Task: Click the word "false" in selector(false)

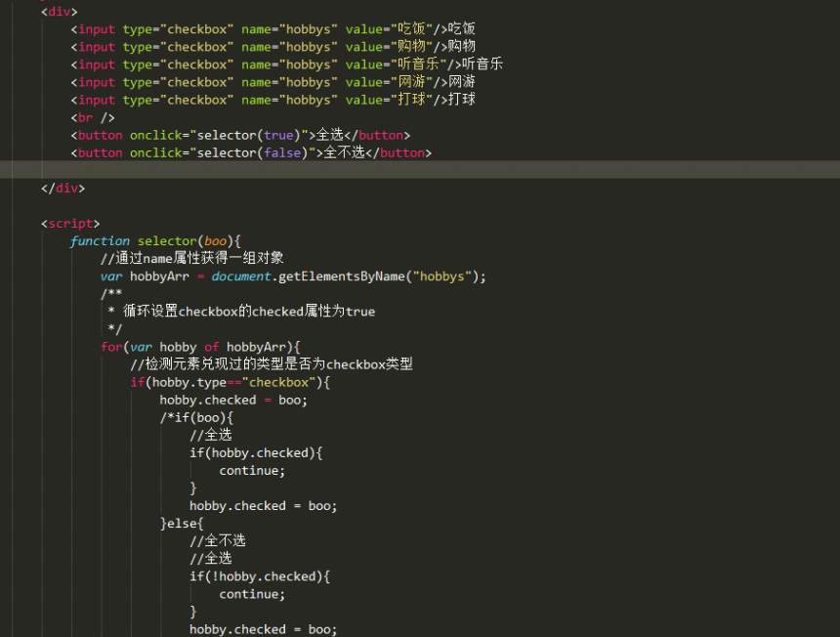Action: point(282,152)
